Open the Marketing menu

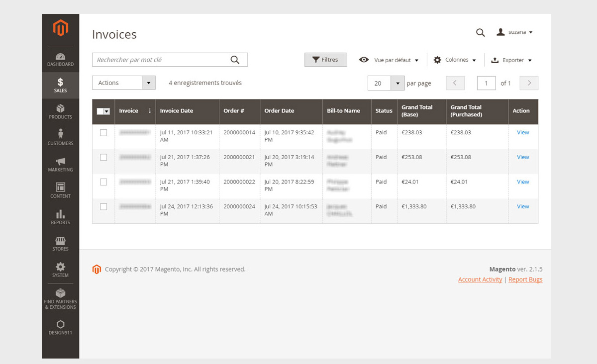(x=60, y=165)
